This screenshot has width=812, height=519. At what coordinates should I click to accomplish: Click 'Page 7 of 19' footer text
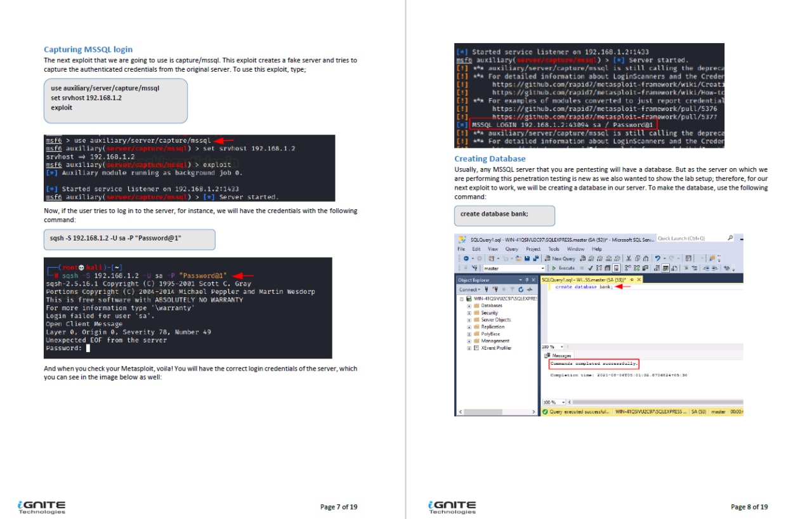[339, 506]
